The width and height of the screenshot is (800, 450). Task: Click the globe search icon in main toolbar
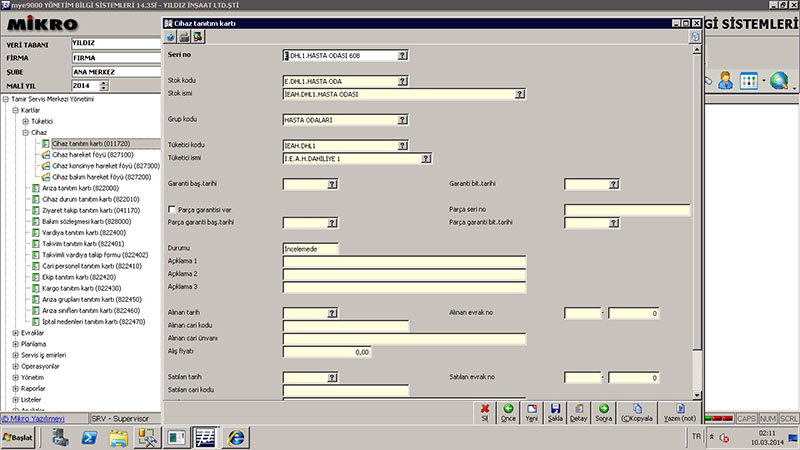point(779,81)
